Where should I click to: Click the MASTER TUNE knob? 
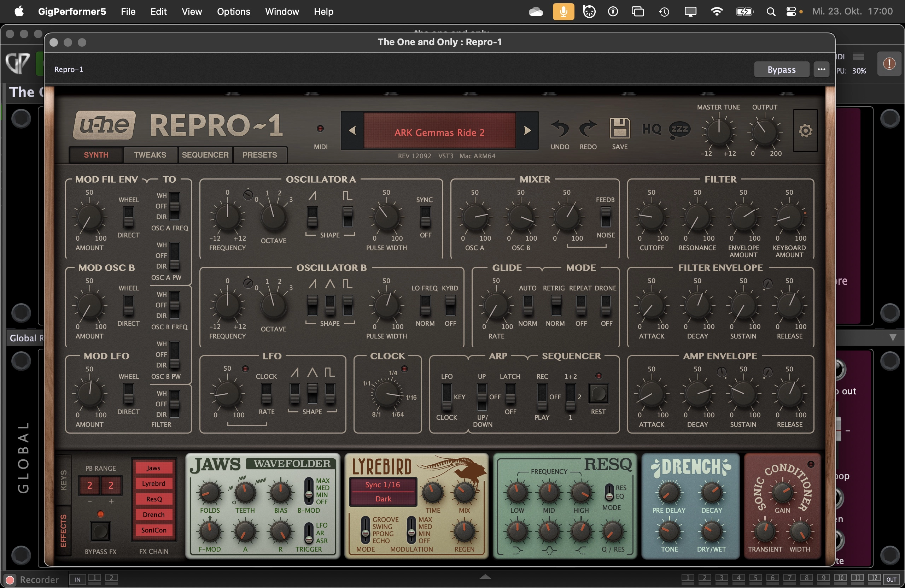click(718, 132)
